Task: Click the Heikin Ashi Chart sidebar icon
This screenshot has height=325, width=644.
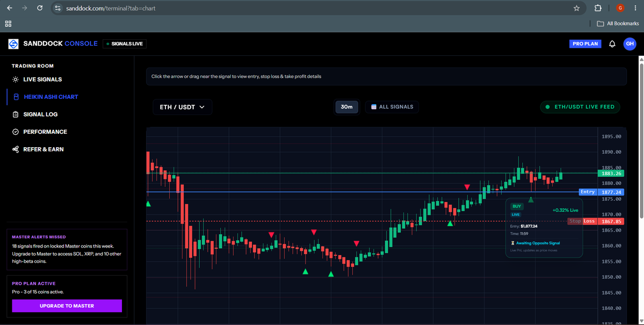Action: click(16, 97)
